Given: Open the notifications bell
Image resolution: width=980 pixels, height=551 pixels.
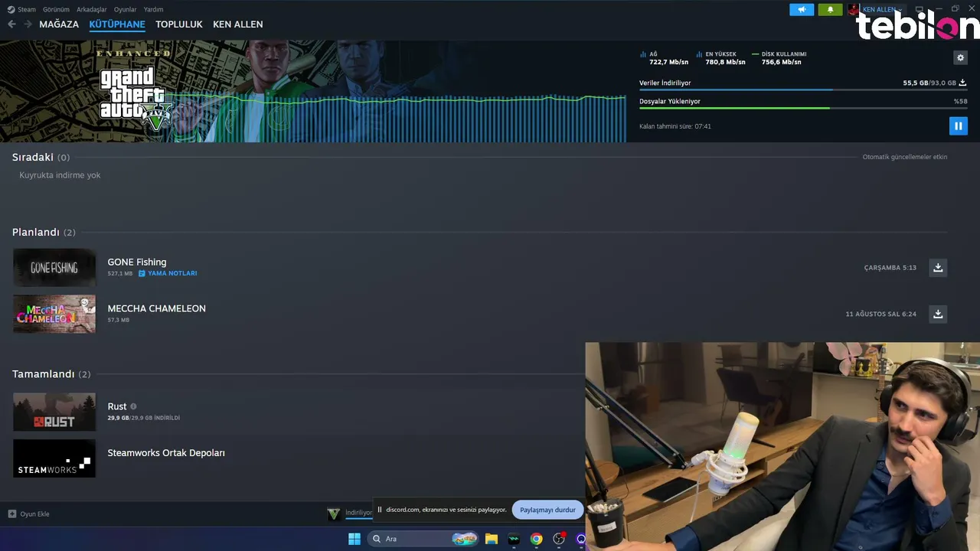Looking at the screenshot, I should (x=830, y=10).
